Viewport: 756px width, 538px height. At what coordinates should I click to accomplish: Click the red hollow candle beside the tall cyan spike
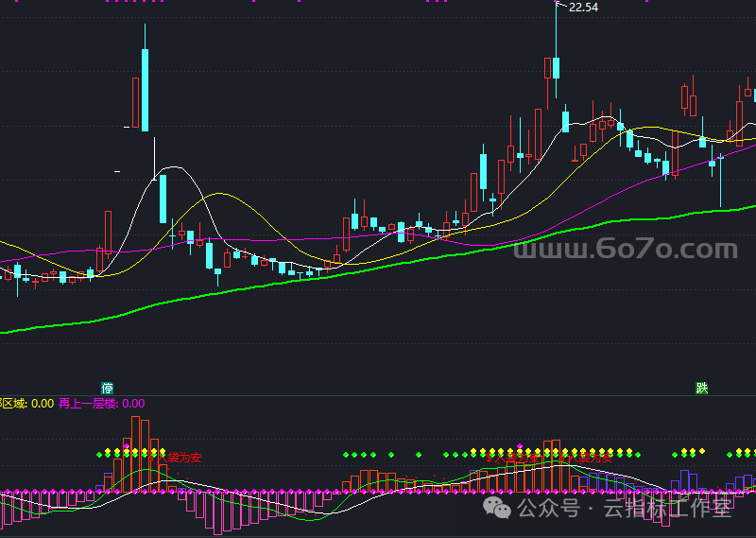click(135, 102)
